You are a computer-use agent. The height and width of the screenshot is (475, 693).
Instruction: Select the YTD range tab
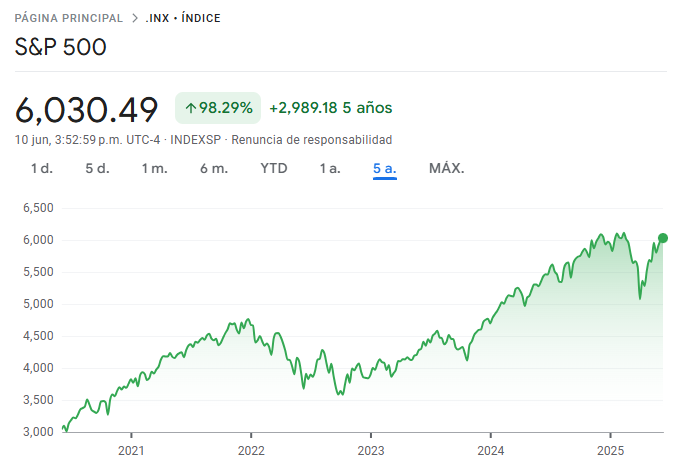click(x=273, y=168)
